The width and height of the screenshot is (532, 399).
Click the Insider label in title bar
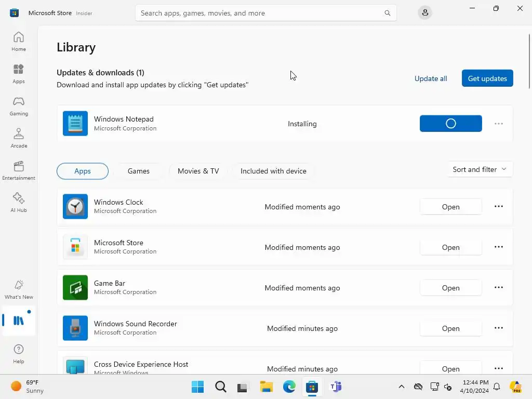click(84, 13)
